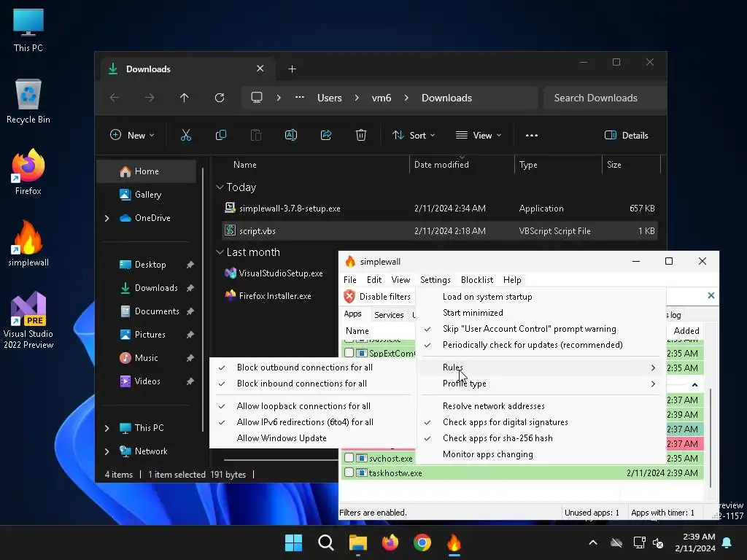The image size is (747, 560).
Task: Click the PC icon in address bar
Action: coord(257,98)
